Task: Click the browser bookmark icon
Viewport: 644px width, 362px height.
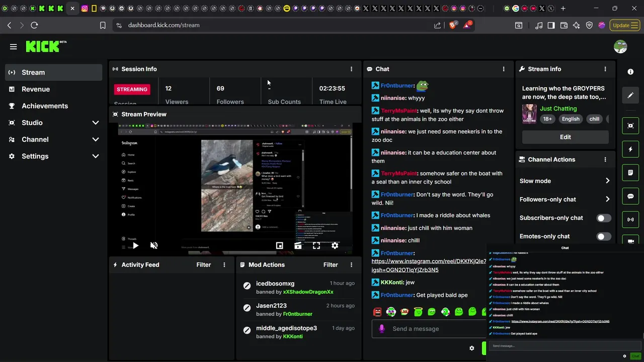Action: click(x=103, y=25)
